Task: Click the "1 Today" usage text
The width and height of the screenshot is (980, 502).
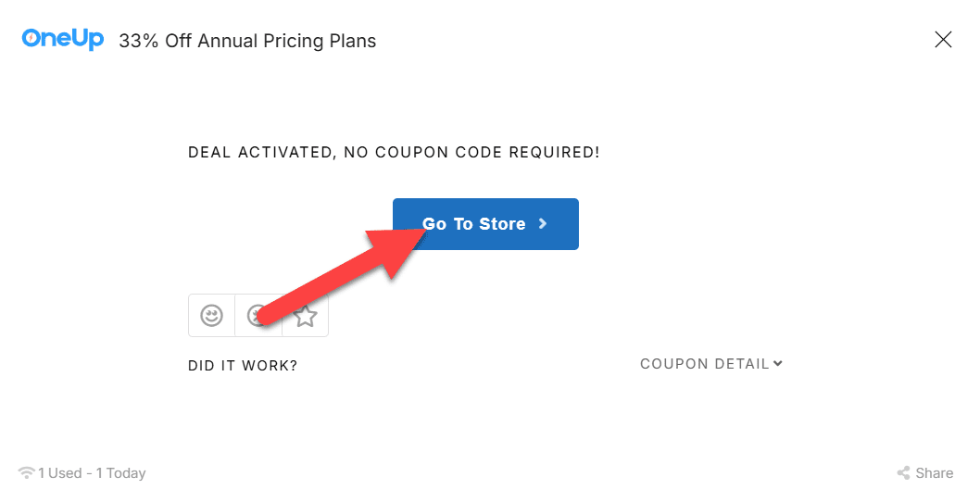Action: 121,473
